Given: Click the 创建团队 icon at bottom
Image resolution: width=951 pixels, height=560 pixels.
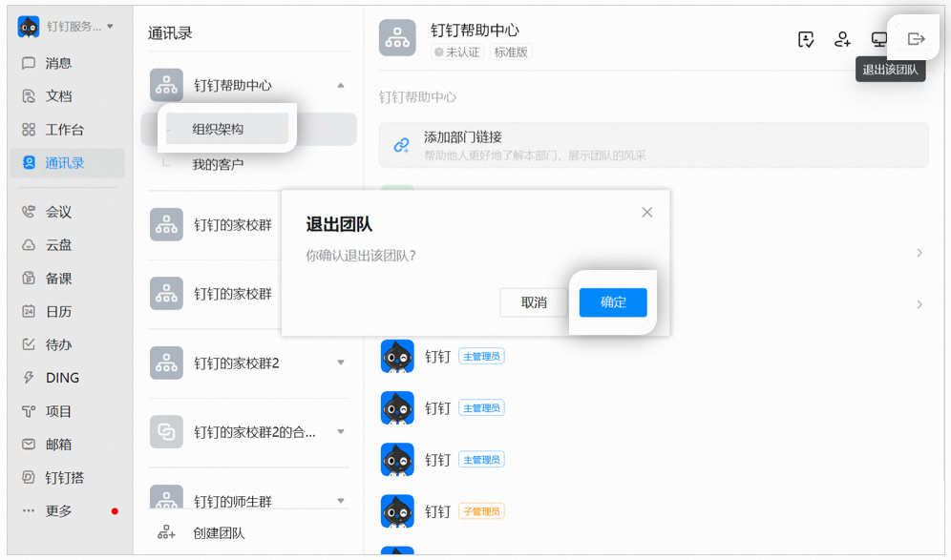Looking at the screenshot, I should [x=167, y=533].
